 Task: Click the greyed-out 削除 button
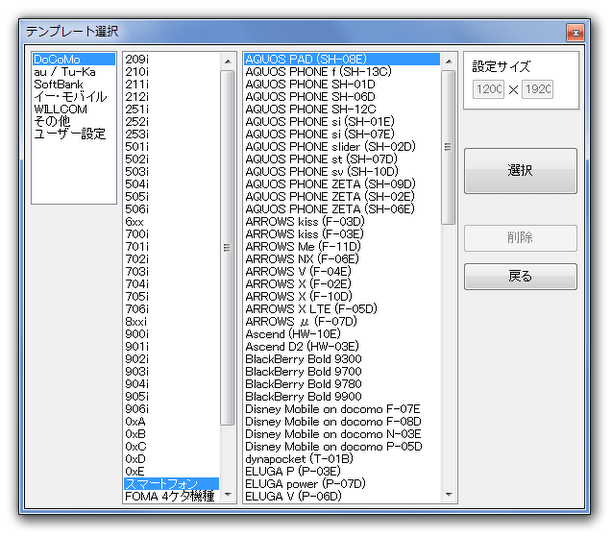(520, 238)
